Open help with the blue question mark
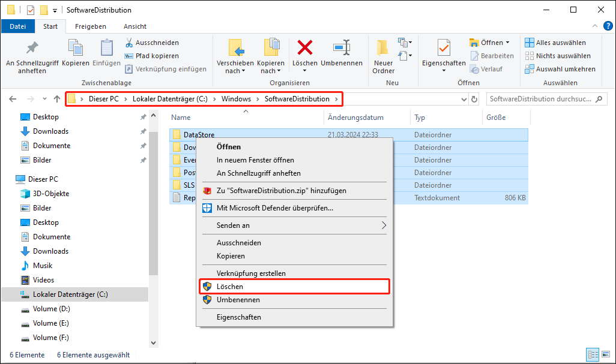This screenshot has height=364, width=616. coord(608,26)
